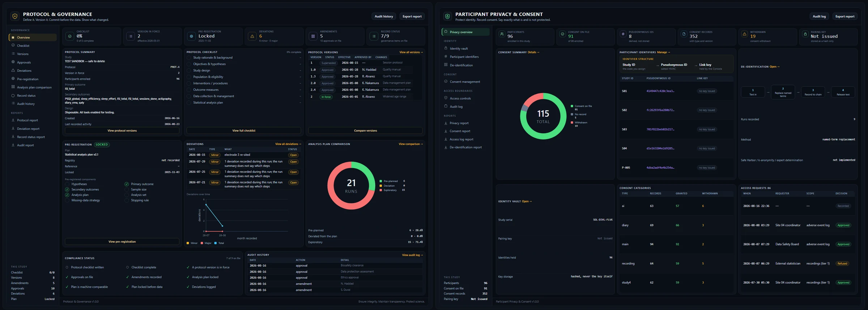Toggle the Sample size component circle

(x=127, y=189)
